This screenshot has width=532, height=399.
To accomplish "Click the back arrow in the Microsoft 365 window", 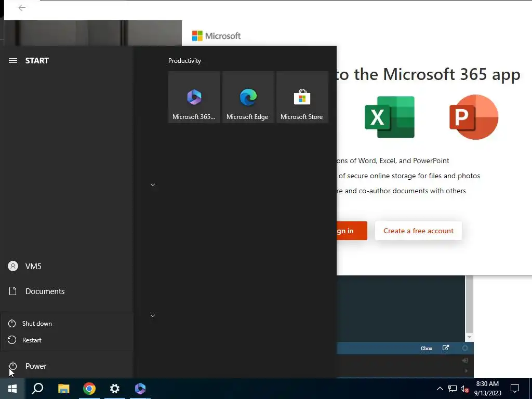I will click(22, 8).
